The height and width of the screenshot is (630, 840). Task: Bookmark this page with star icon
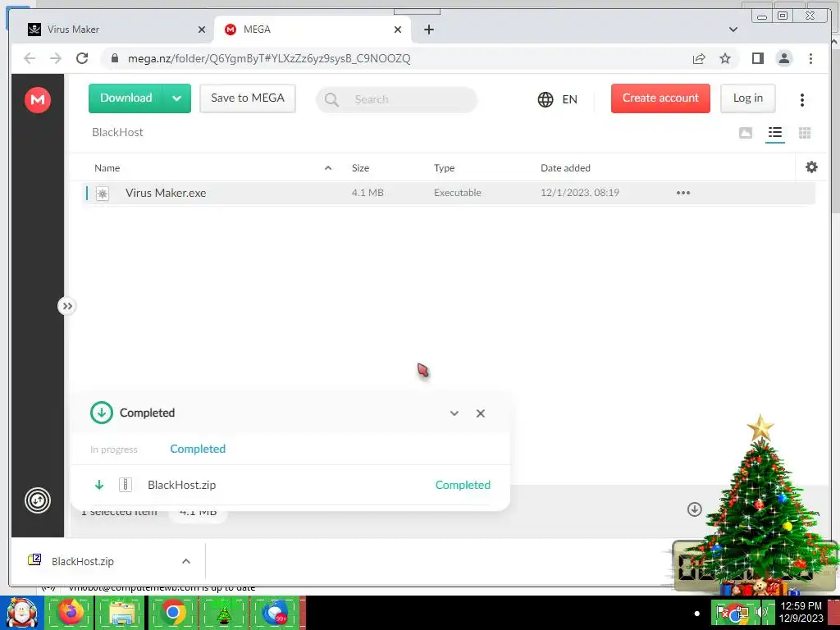coord(725,58)
